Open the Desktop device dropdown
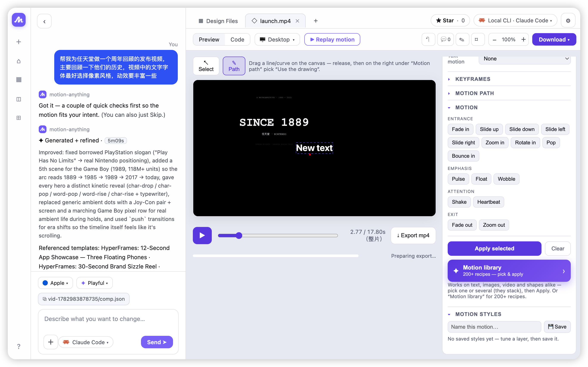588x367 pixels. (277, 39)
